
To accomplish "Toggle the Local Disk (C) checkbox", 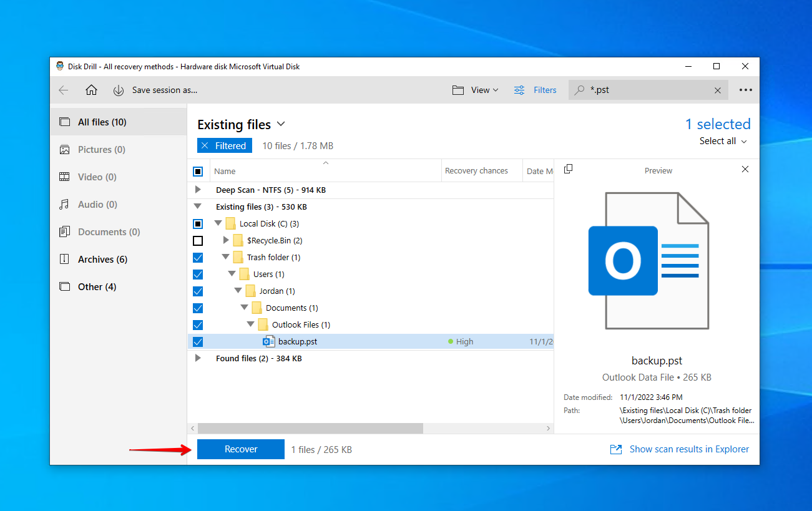I will pos(198,223).
